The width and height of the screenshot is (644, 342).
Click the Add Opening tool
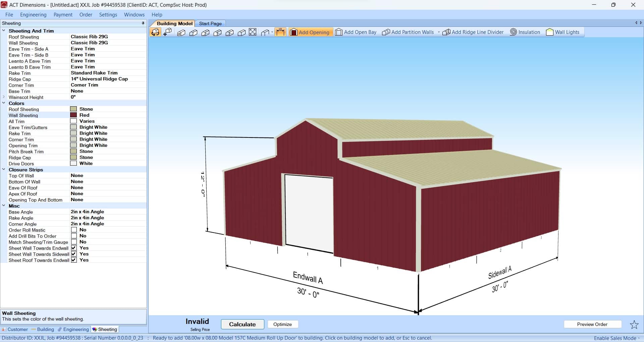[x=310, y=32]
